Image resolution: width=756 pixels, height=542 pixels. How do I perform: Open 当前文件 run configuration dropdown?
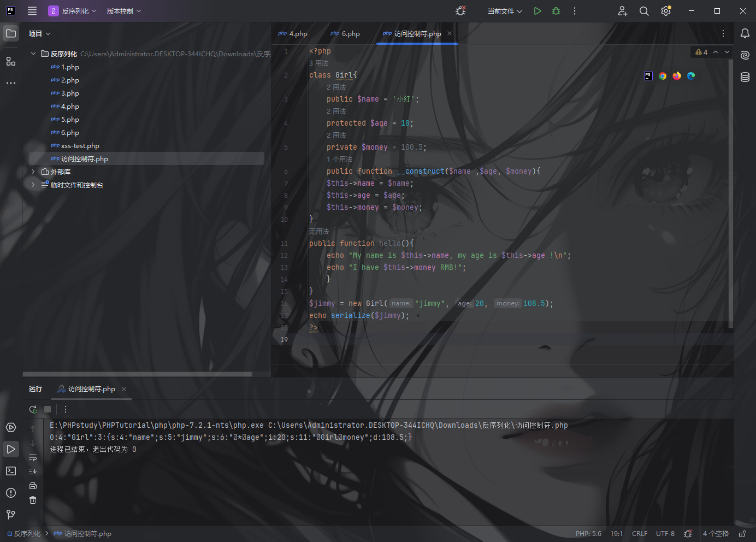click(x=505, y=11)
